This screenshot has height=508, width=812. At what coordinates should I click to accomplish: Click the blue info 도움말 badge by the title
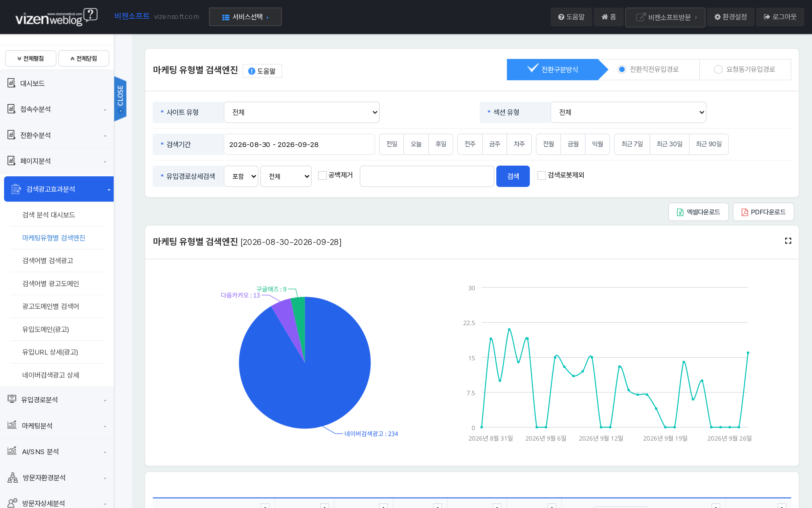point(262,71)
